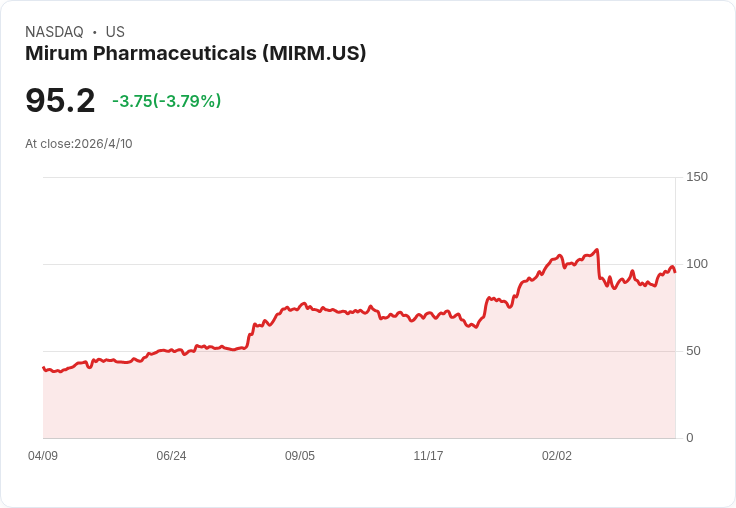
Task: Click the 02/02 date axis label
Action: click(557, 456)
